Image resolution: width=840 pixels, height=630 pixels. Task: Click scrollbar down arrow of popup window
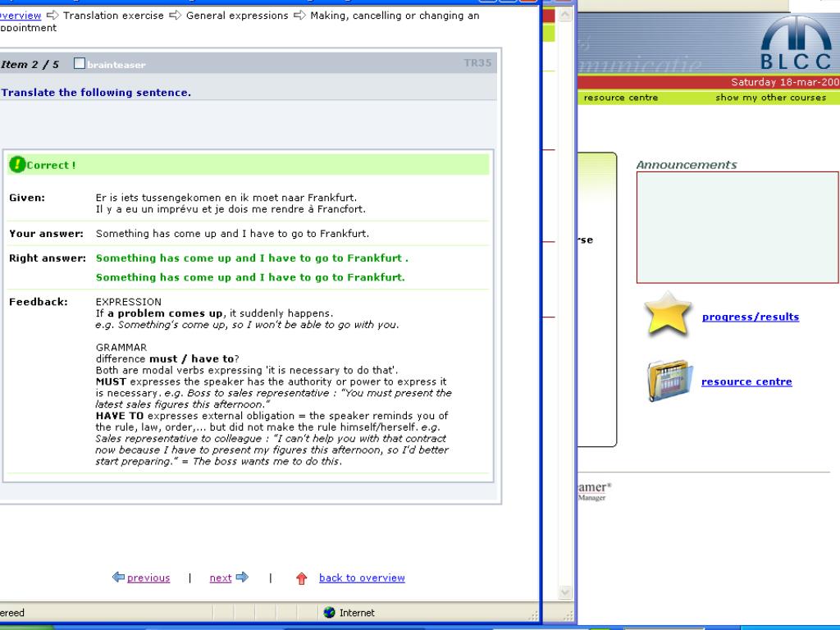click(564, 592)
